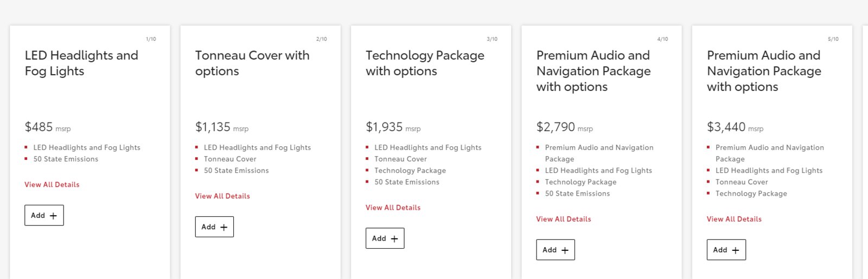Select the LED Headlights and Fog Lights title

[x=81, y=63]
